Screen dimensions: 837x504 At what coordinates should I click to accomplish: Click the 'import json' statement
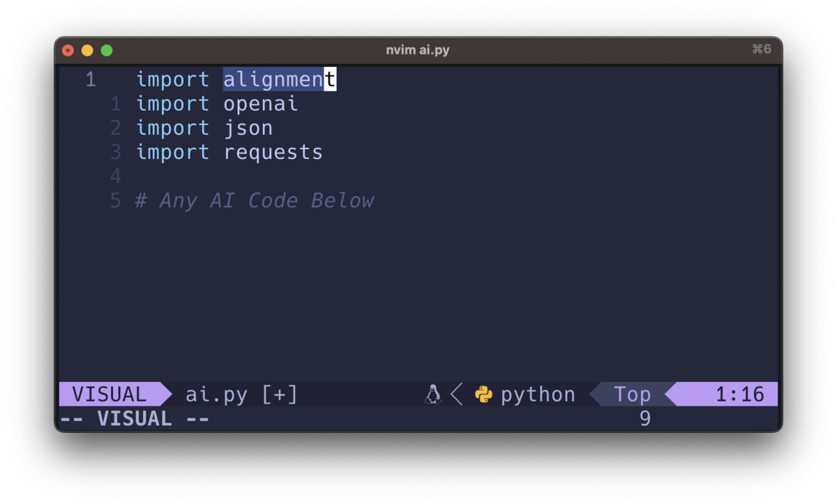[x=204, y=128]
